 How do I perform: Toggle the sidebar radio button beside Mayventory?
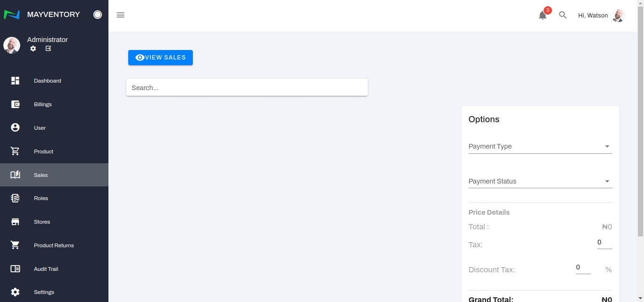(98, 15)
